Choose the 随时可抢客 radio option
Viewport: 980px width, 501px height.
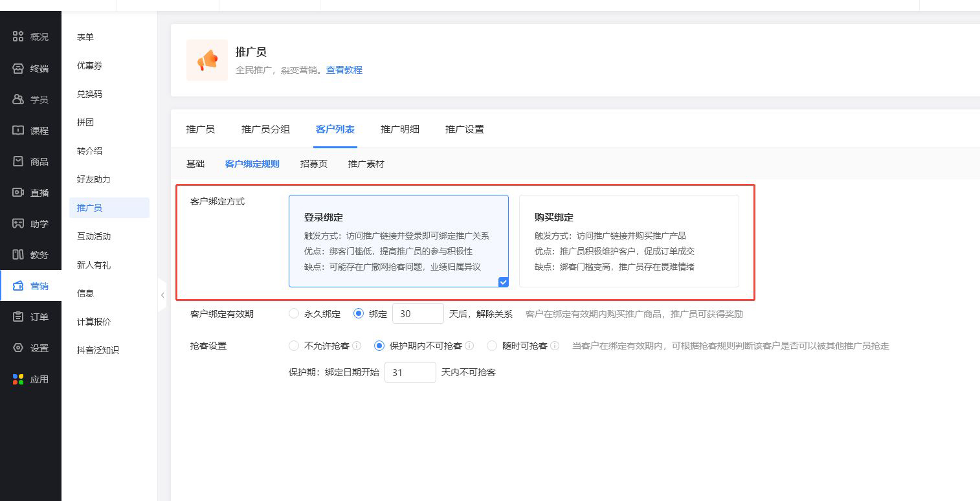(x=492, y=346)
